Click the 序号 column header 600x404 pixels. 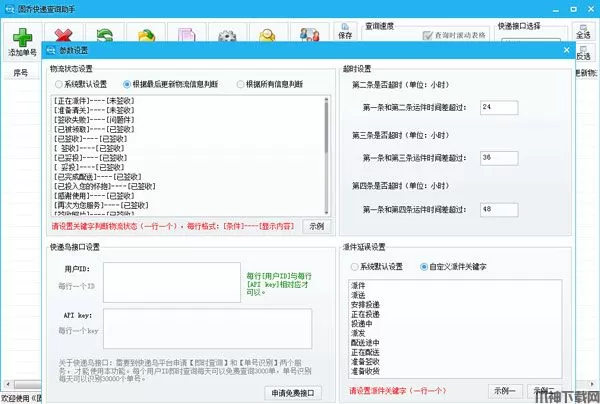[x=20, y=73]
